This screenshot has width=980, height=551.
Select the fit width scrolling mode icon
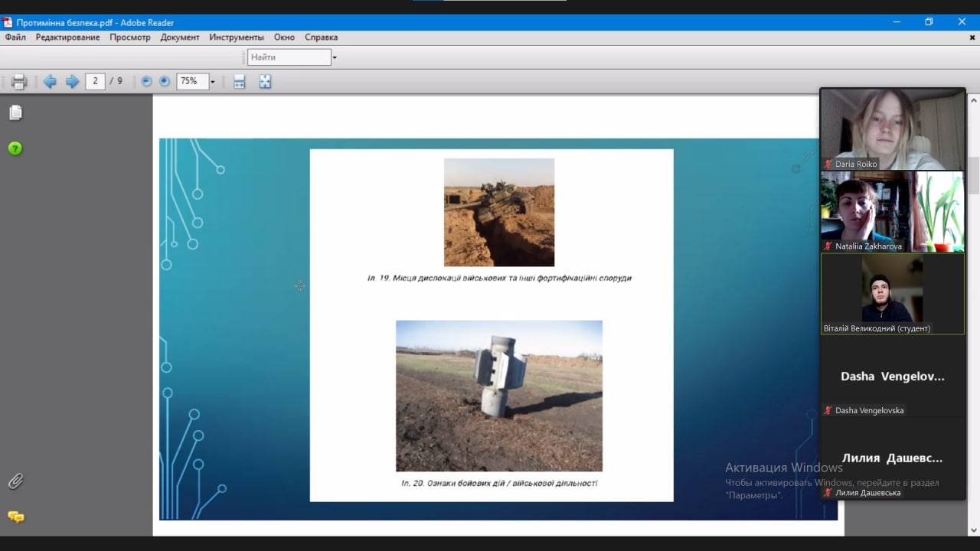[x=240, y=82]
